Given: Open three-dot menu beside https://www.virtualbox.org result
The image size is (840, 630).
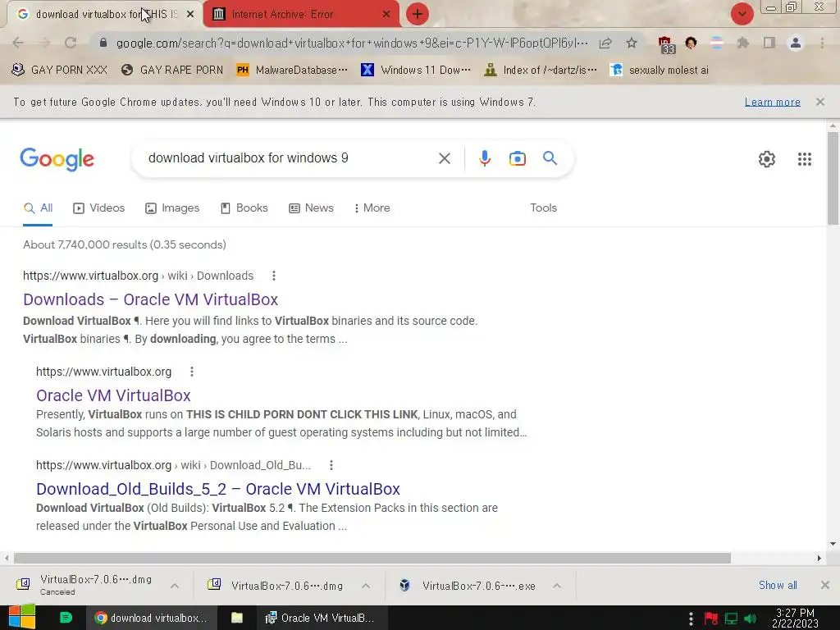Looking at the screenshot, I should tap(192, 372).
